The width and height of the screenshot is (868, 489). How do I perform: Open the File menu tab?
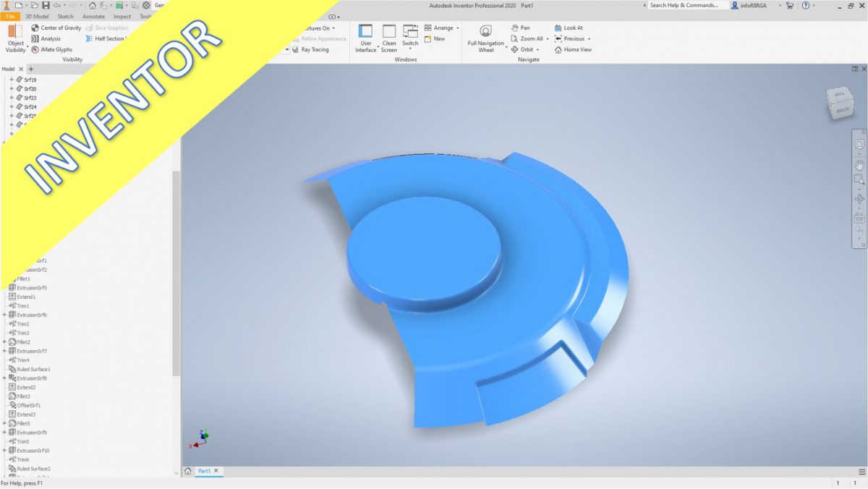point(10,16)
